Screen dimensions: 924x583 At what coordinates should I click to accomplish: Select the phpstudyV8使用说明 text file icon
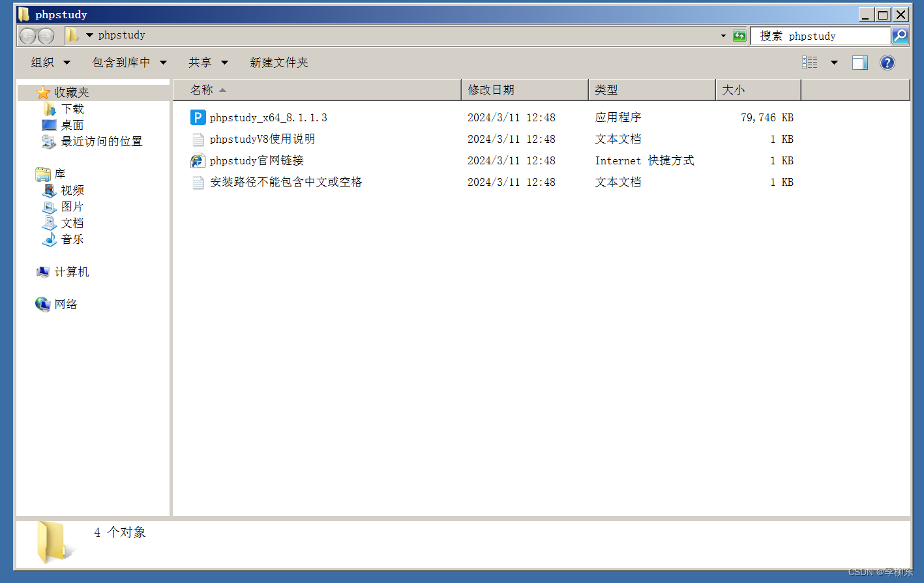(198, 139)
